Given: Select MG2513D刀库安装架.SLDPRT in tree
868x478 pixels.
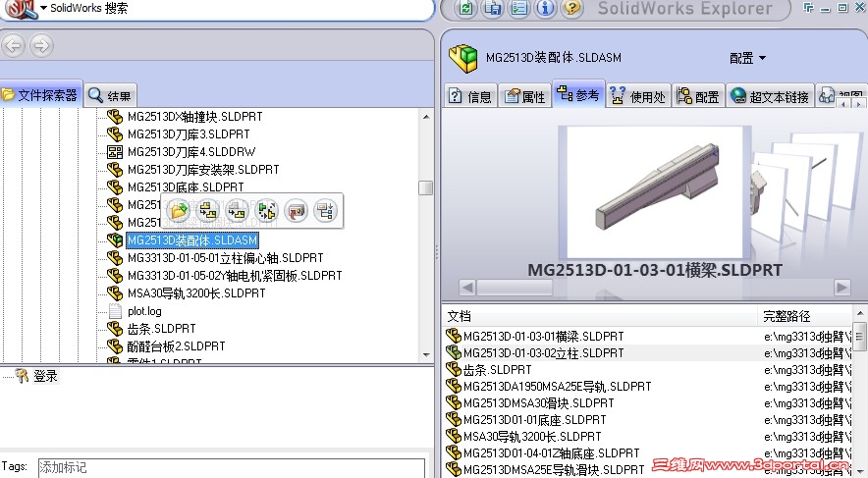Looking at the screenshot, I should (203, 169).
